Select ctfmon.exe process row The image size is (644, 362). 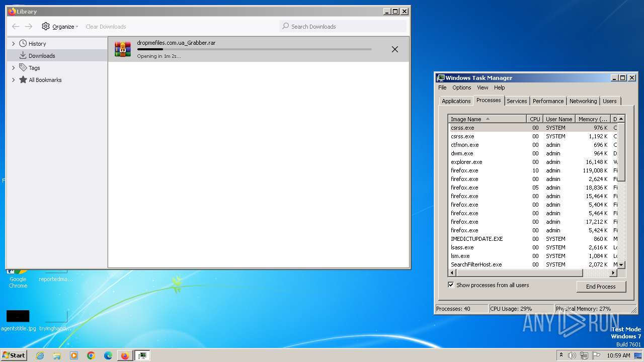click(533, 145)
